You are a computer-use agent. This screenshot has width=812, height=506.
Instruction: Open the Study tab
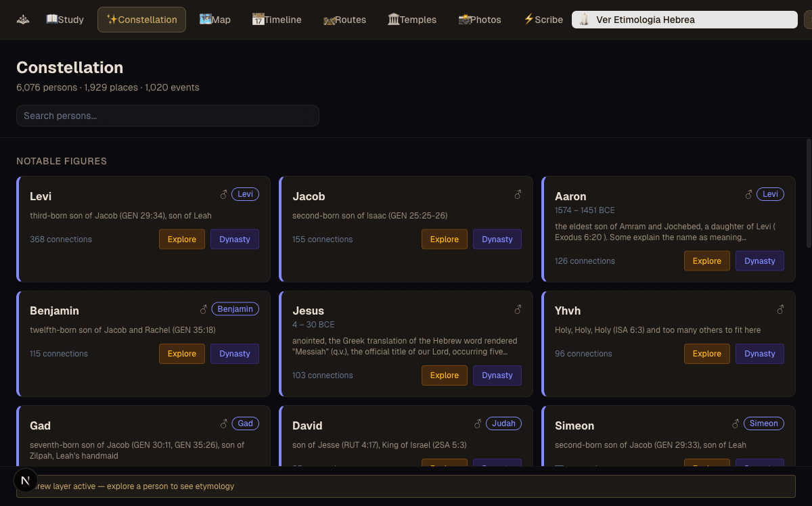tap(65, 20)
